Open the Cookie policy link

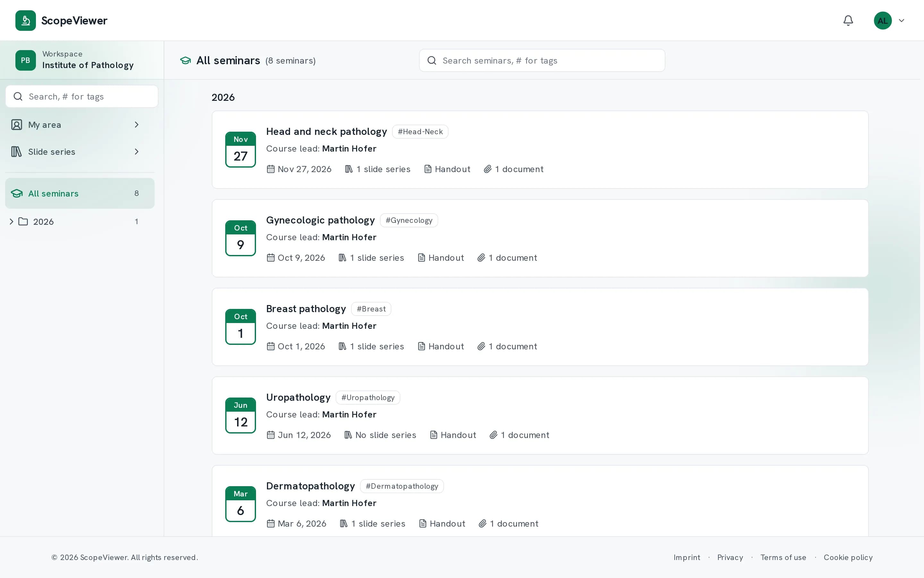[848, 557]
